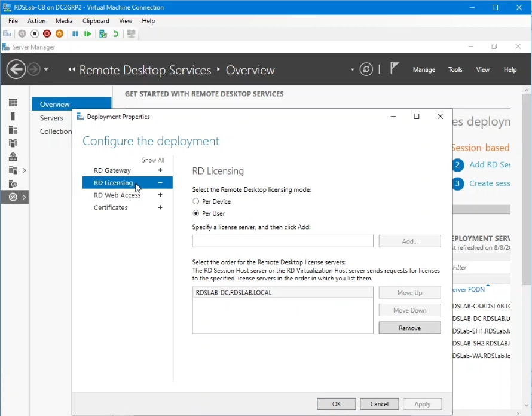Click the Turn Off VM square icon

(x=35, y=33)
